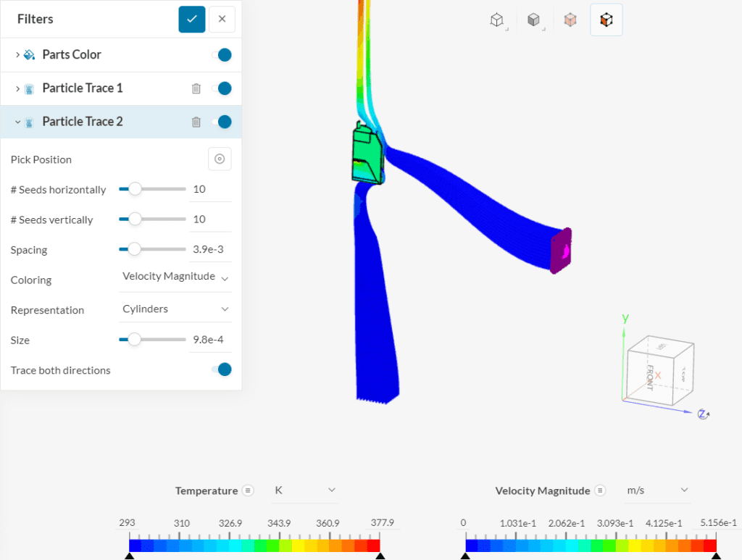Select the wireframe view cube icon
Screen dimensions: 742x560
tap(497, 20)
